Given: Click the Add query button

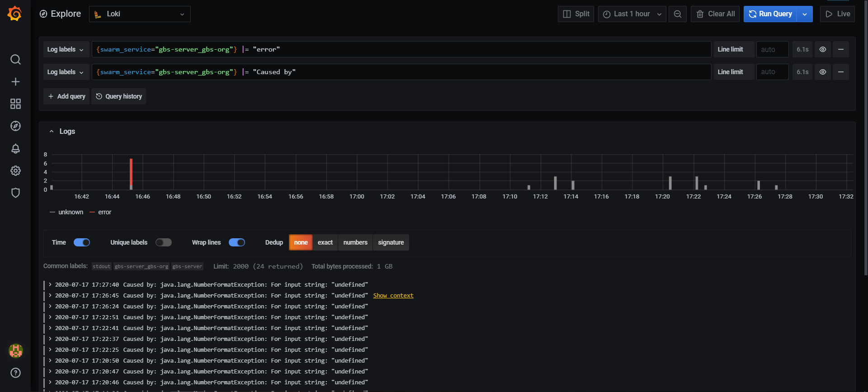Looking at the screenshot, I should (66, 96).
